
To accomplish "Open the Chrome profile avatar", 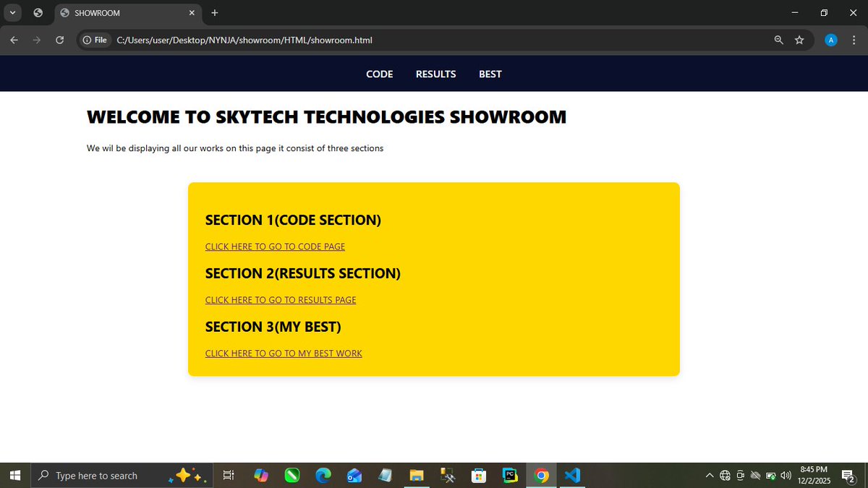I will [x=830, y=40].
